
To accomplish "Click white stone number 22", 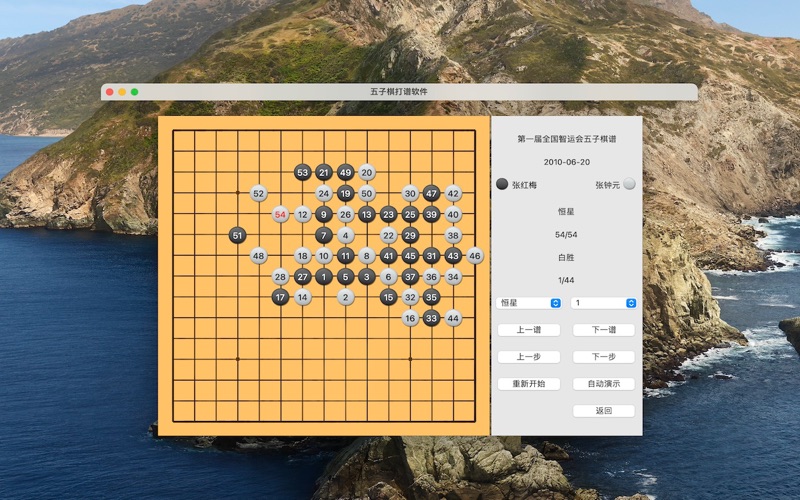I will click(389, 235).
